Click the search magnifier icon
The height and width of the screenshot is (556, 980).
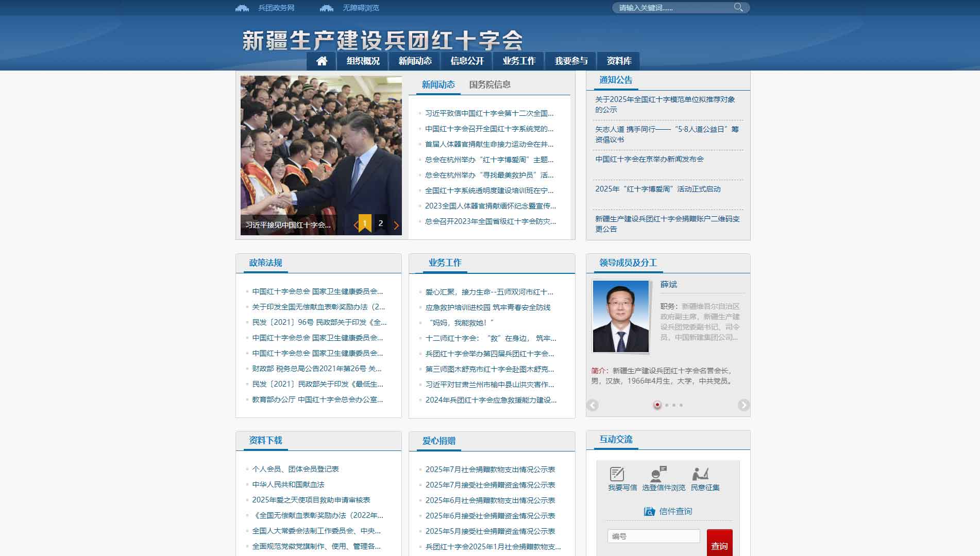tap(738, 7)
